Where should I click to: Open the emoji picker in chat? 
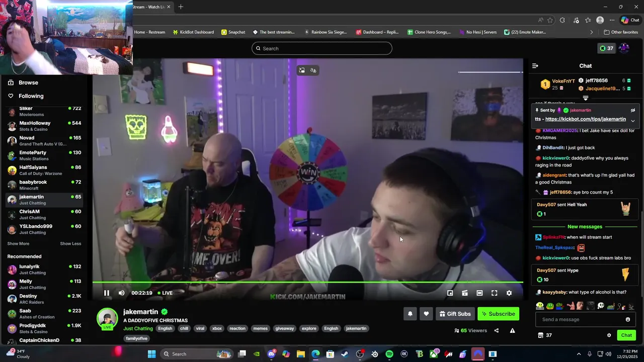(x=628, y=319)
